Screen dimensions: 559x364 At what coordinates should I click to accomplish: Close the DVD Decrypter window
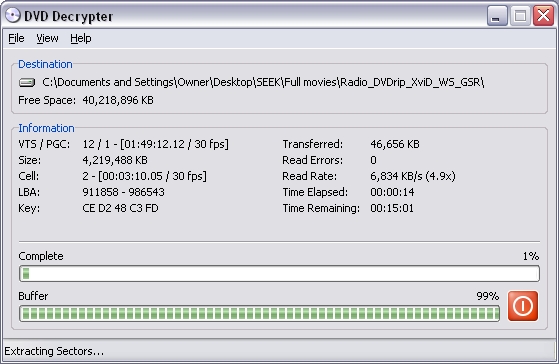coord(543,16)
